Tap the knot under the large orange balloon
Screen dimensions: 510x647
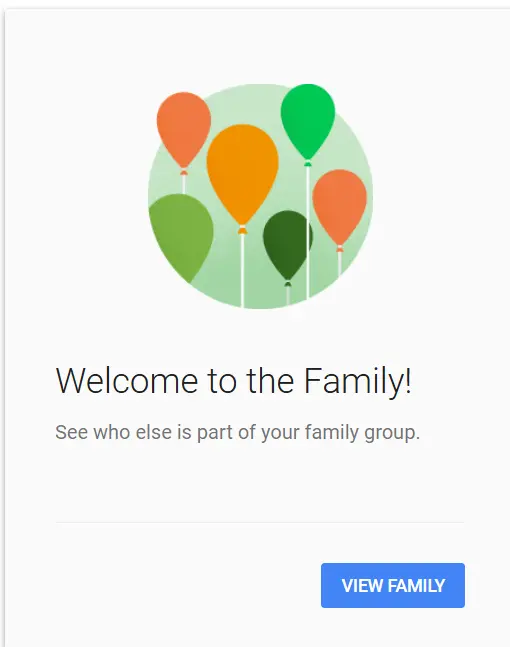[242, 230]
